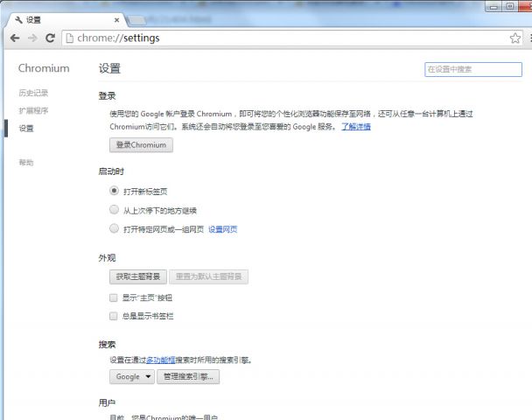Click the 了解详情 link
532x420 pixels.
[x=355, y=127]
